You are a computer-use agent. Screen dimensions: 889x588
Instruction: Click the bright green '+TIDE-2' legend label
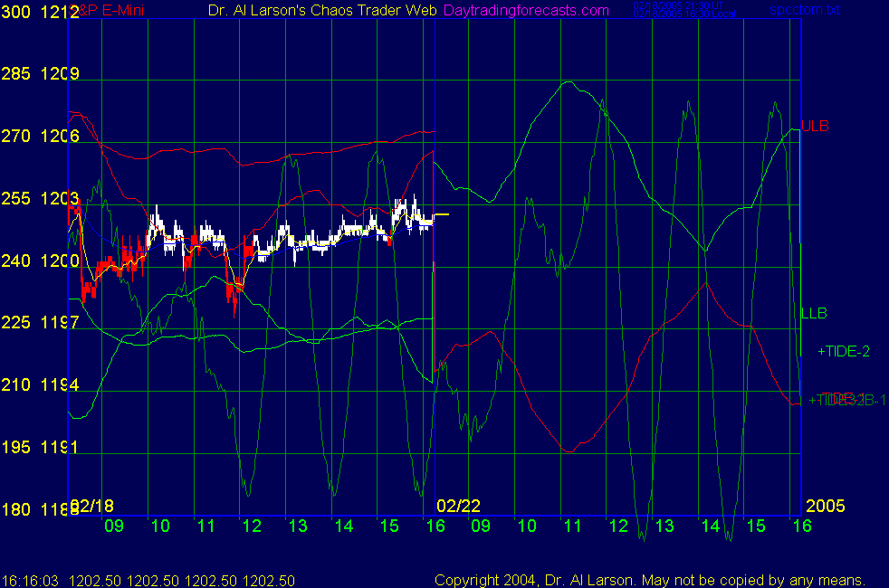pos(844,351)
